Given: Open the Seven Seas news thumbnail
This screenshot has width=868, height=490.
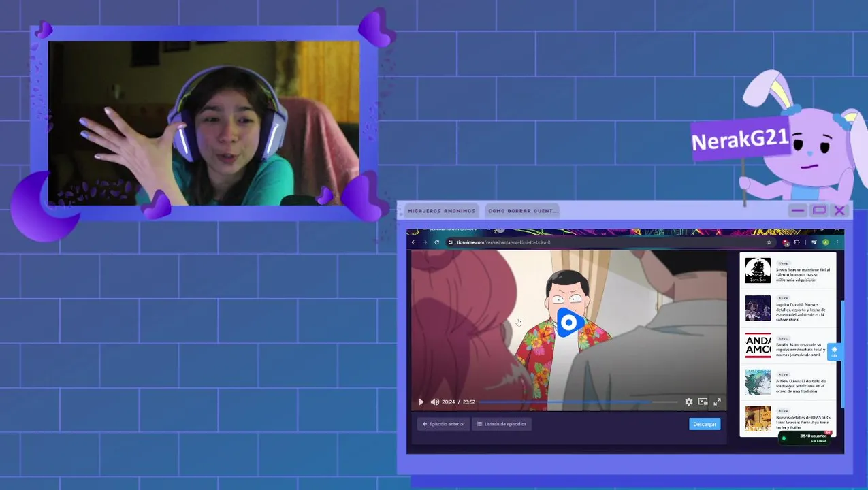Looking at the screenshot, I should (x=758, y=270).
